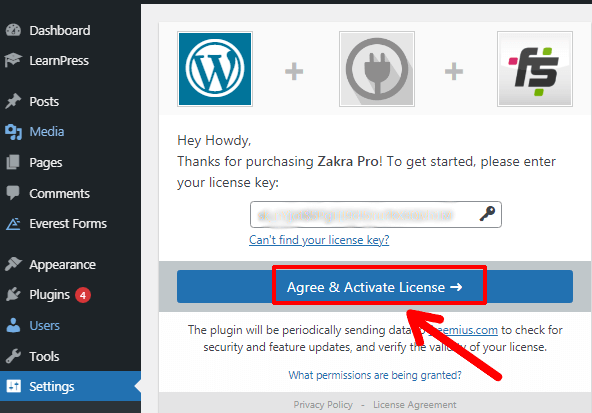Viewport: 592px width, 413px height.
Task: Click the key icon in license field
Action: 487,214
